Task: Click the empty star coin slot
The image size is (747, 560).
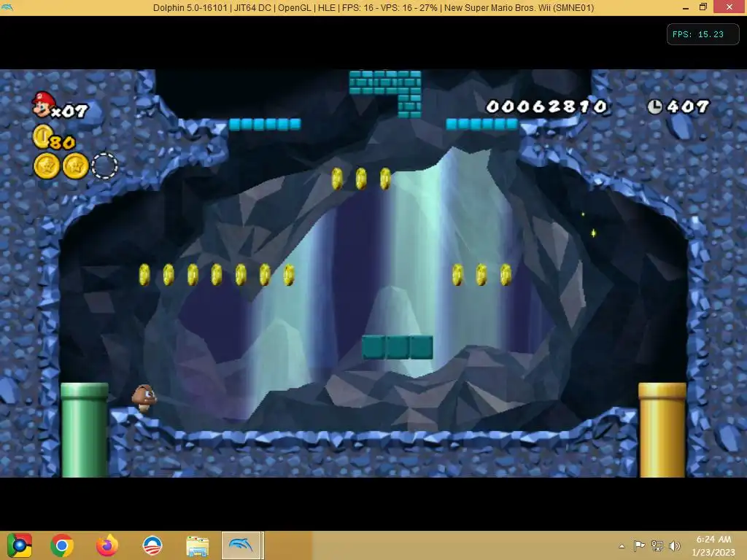Action: (x=104, y=166)
